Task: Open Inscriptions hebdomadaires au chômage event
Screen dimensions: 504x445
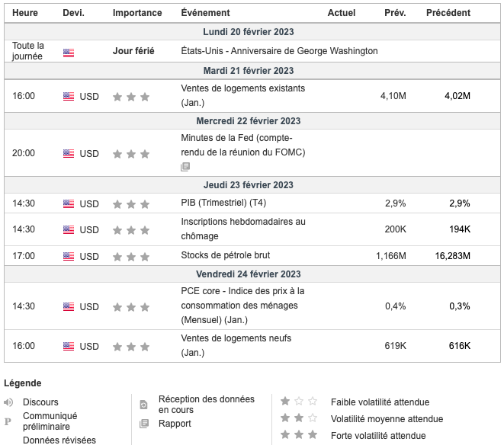Action: pyautogui.click(x=243, y=229)
